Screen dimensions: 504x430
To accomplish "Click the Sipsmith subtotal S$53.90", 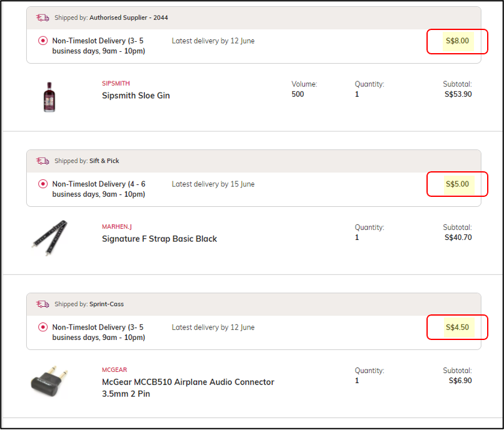I will (458, 94).
